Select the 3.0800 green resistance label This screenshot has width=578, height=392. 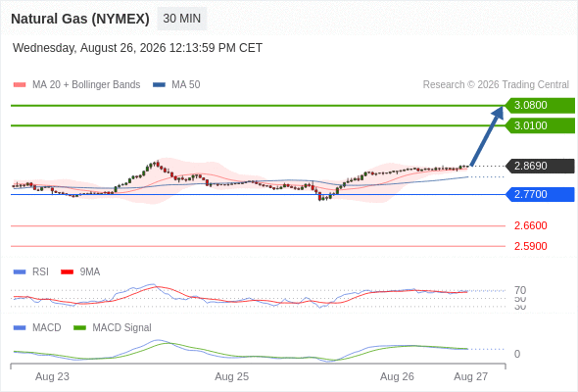click(540, 105)
